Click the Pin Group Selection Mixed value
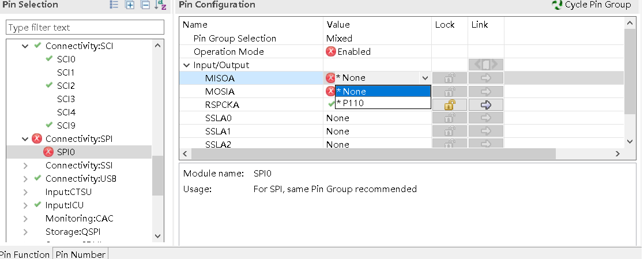The width and height of the screenshot is (644, 259). 339,38
